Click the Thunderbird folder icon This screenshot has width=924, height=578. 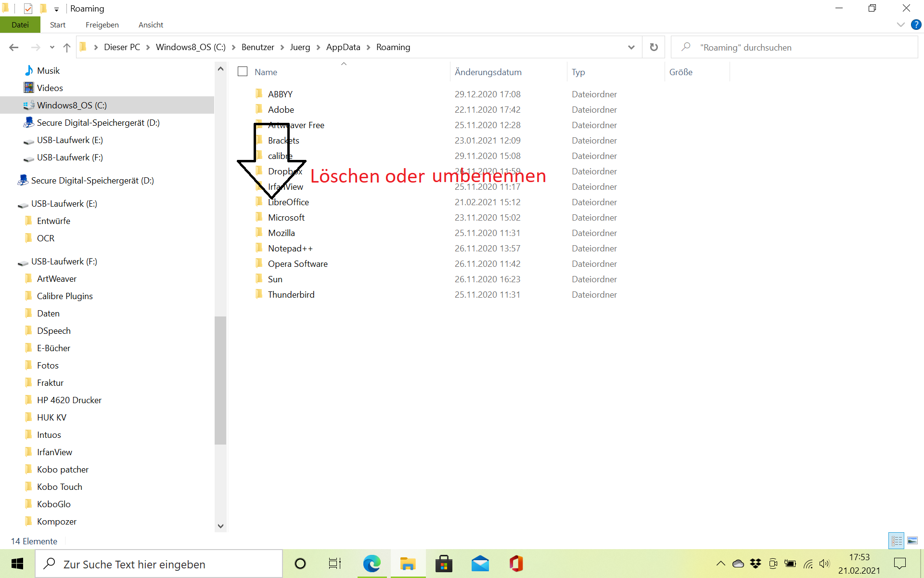(259, 294)
